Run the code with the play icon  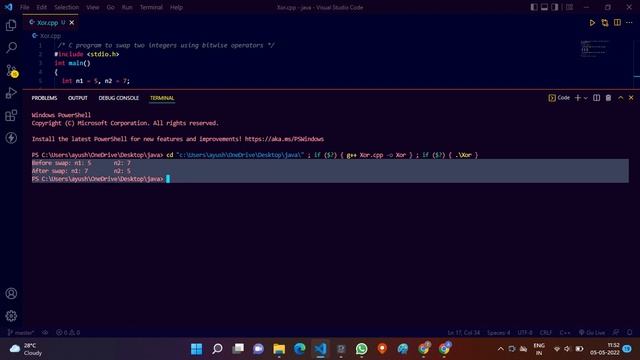pos(592,23)
